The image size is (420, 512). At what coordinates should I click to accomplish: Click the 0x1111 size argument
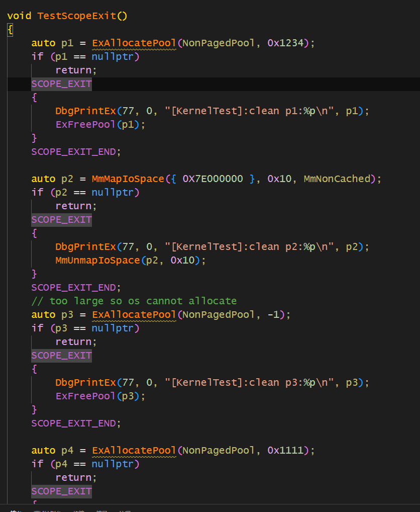coord(285,450)
